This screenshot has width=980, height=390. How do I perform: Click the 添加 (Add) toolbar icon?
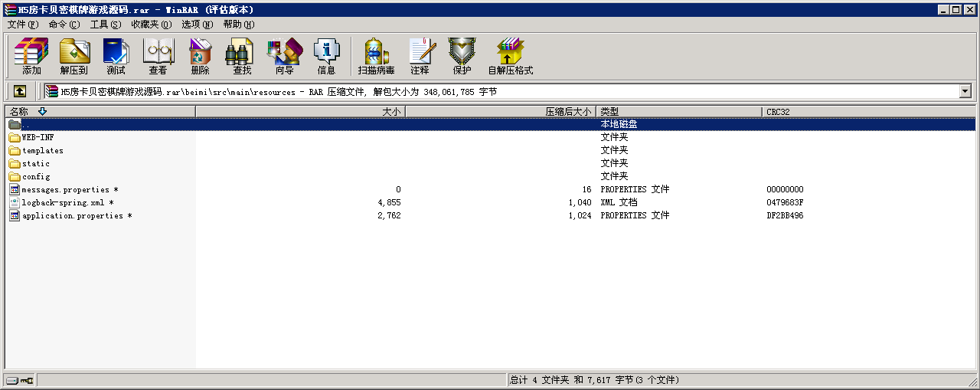point(31,57)
